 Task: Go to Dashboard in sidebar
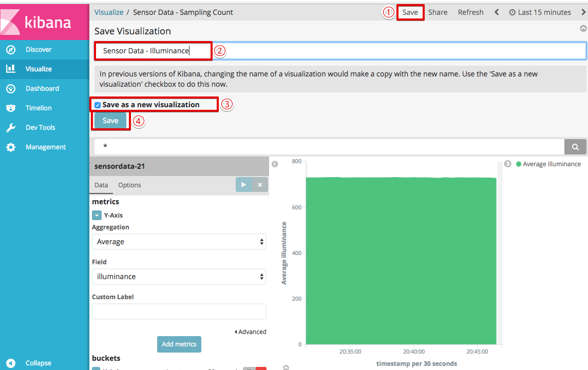(x=43, y=88)
